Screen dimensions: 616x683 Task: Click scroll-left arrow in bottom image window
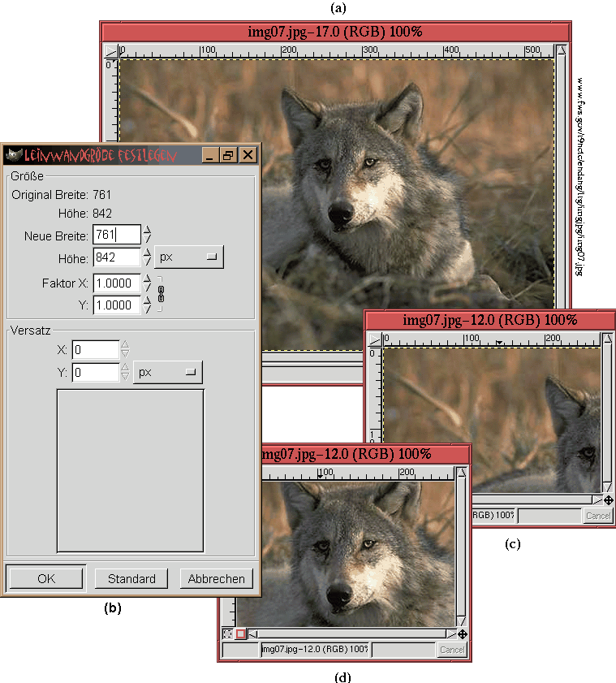pos(252,634)
